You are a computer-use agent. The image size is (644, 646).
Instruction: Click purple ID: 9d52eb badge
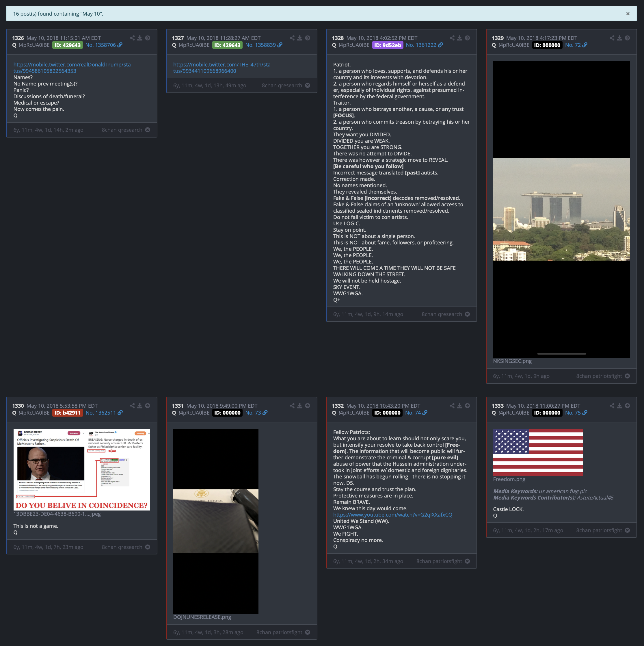[x=388, y=45]
